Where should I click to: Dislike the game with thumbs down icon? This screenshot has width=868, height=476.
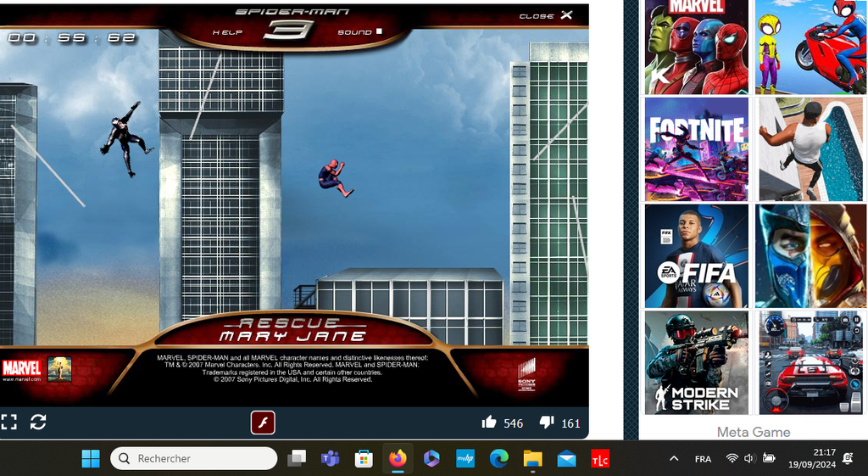[547, 423]
